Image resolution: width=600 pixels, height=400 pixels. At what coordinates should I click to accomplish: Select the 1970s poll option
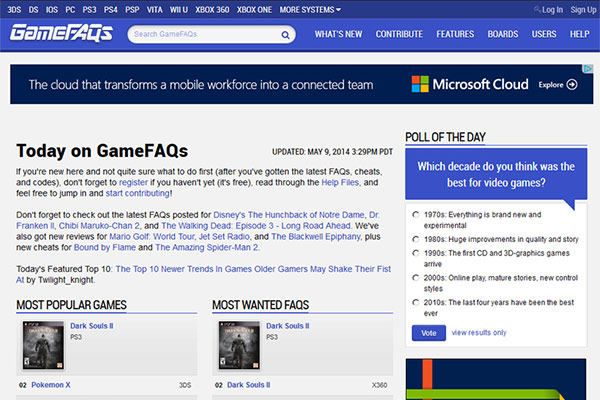click(416, 215)
